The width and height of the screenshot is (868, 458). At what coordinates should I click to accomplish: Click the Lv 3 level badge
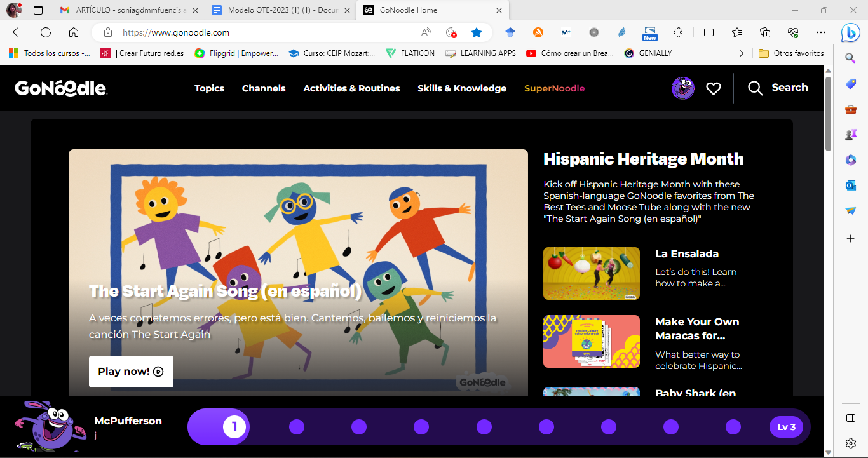click(x=786, y=427)
